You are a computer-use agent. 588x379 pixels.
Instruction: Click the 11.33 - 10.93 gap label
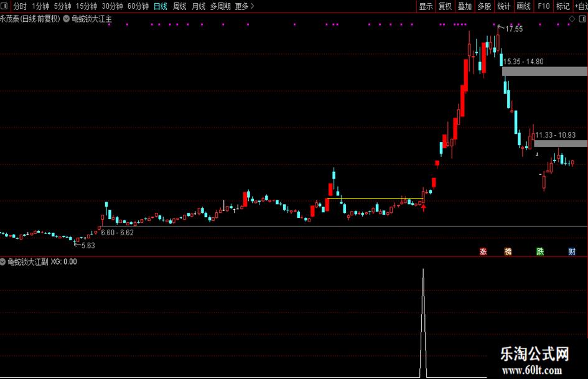pyautogui.click(x=556, y=135)
